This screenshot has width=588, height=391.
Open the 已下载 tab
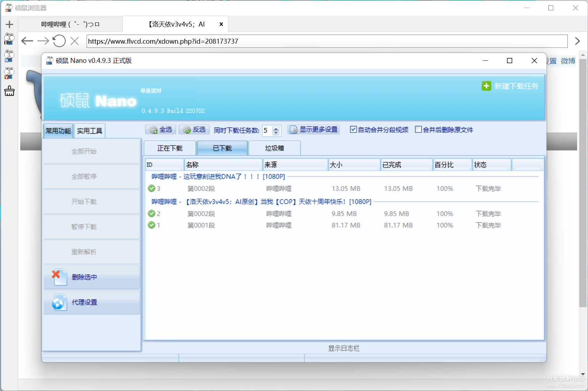coord(222,148)
